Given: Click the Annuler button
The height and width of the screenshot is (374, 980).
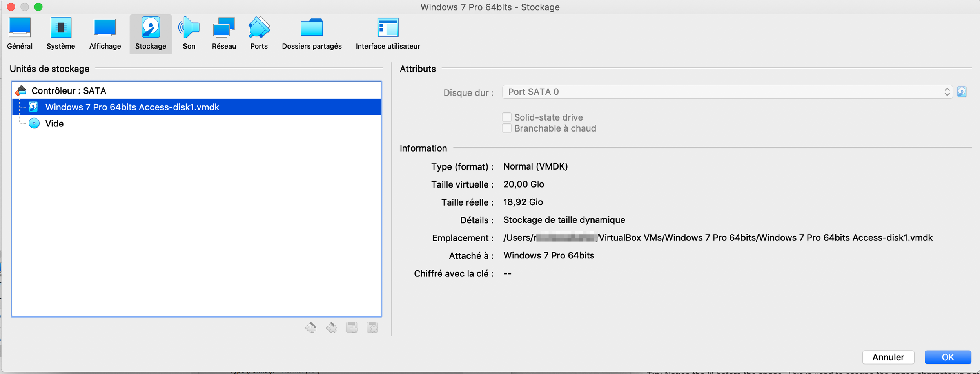Looking at the screenshot, I should click(888, 357).
